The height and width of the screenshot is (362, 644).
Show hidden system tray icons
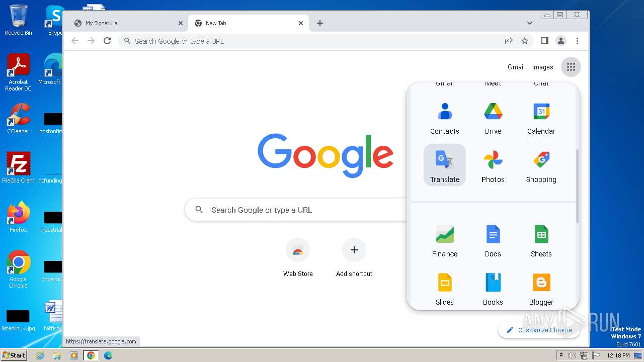pyautogui.click(x=561, y=355)
